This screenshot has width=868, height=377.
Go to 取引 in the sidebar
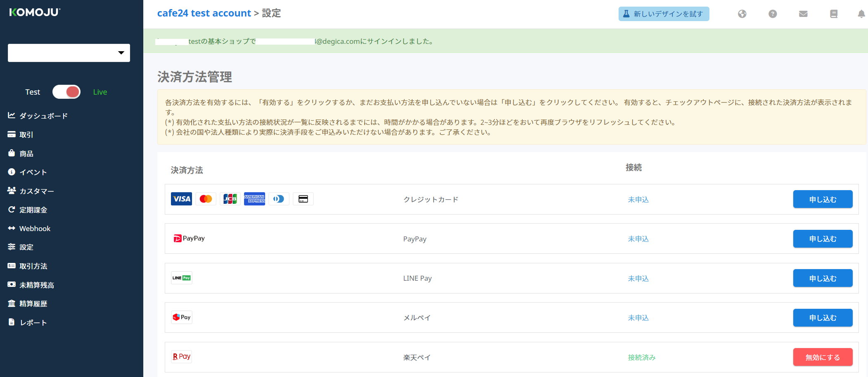pyautogui.click(x=26, y=135)
